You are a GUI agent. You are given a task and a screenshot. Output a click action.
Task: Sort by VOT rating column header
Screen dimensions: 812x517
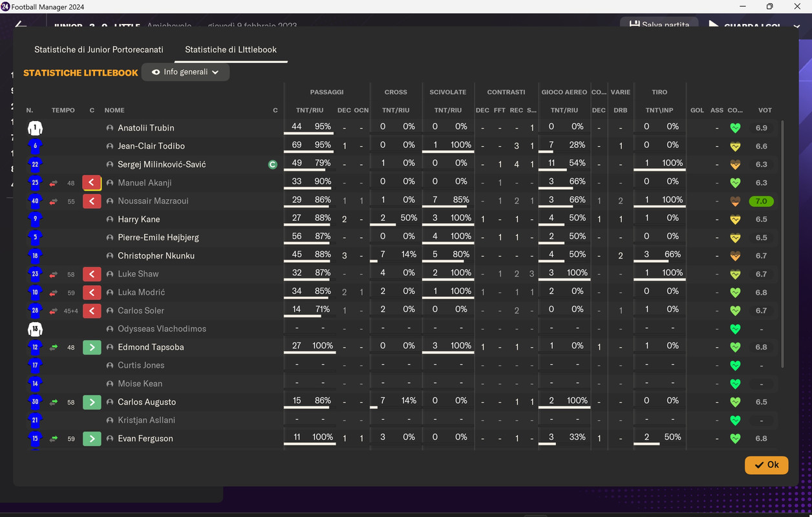tap(765, 111)
